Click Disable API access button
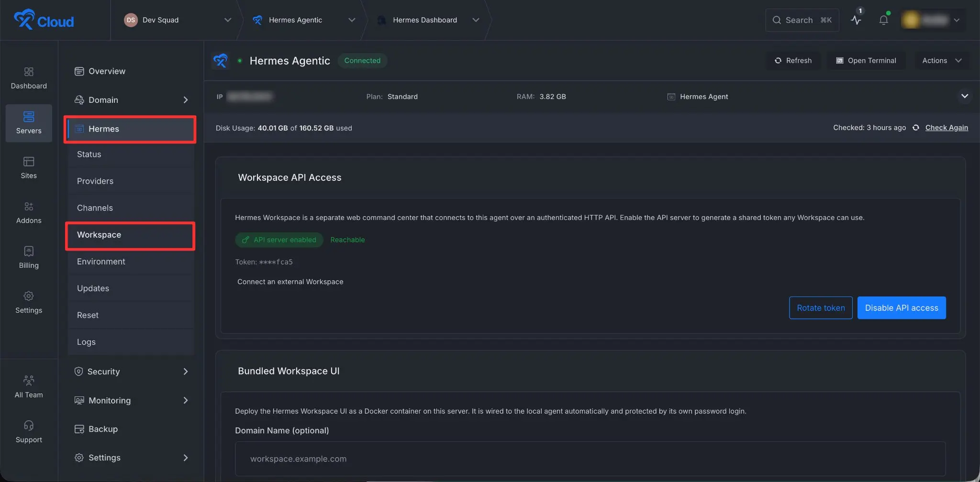 pyautogui.click(x=902, y=308)
